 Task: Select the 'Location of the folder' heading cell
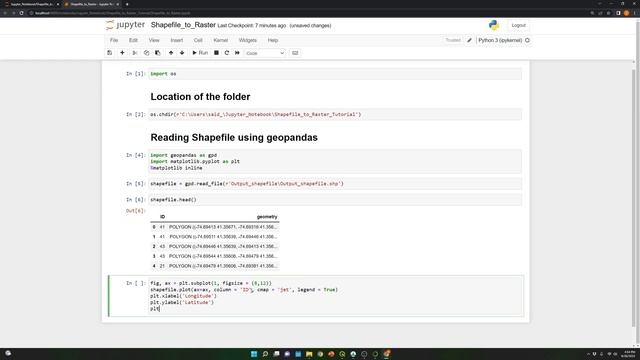[x=200, y=97]
